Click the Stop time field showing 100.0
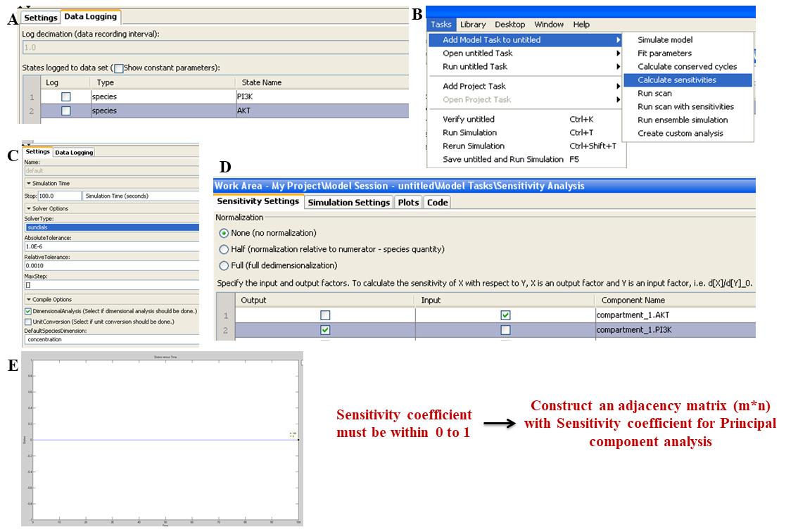The image size is (798, 532). click(x=60, y=196)
